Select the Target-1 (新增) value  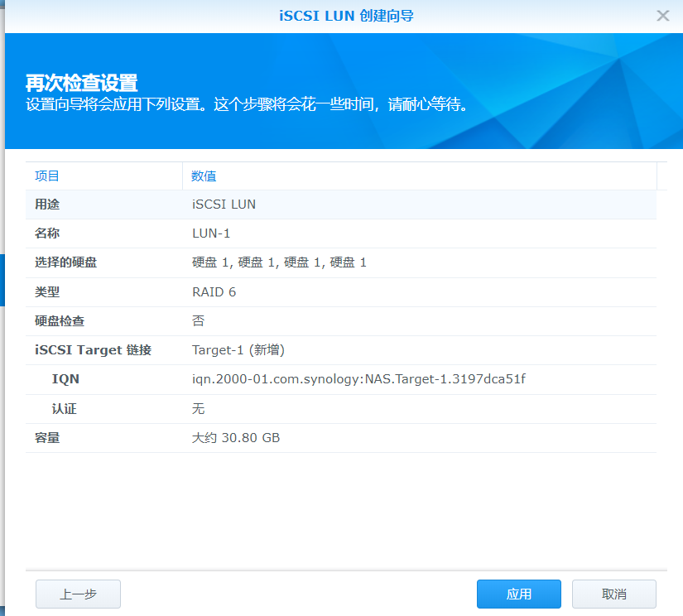coord(238,350)
